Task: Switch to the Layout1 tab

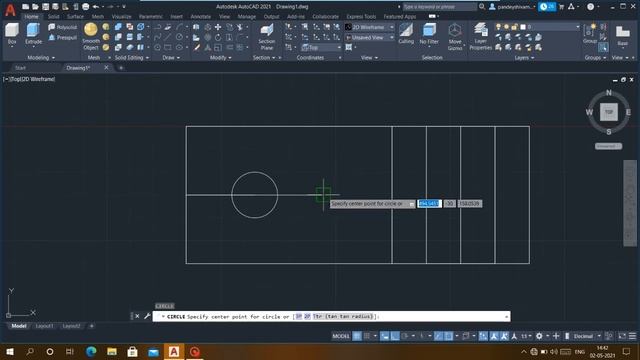Action: point(44,326)
